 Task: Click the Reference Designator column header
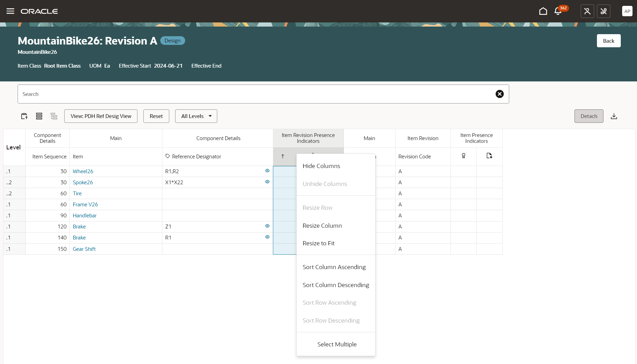point(218,157)
